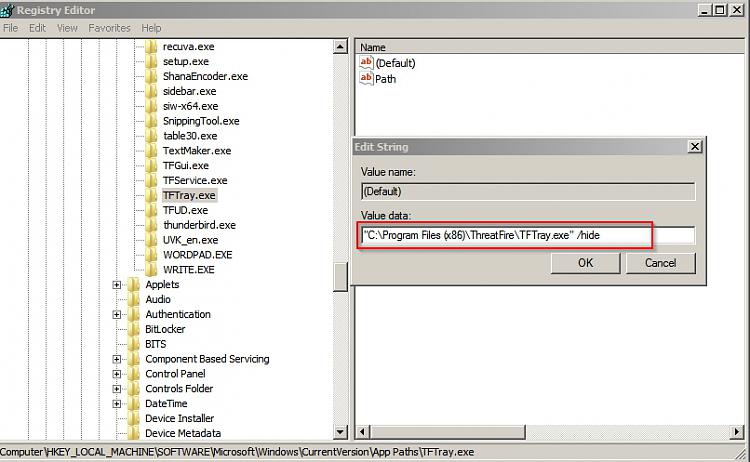The height and width of the screenshot is (462, 750).
Task: Click the string icon next to Path
Action: pos(366,78)
